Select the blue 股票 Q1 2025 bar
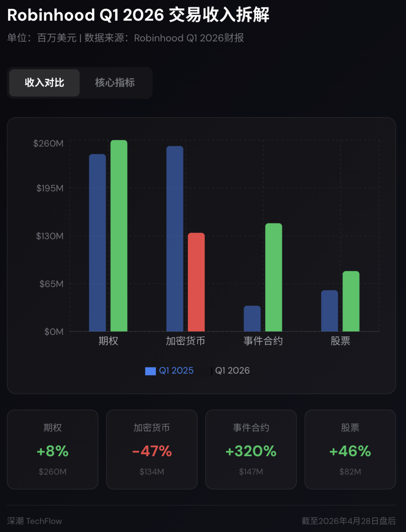 [329, 311]
